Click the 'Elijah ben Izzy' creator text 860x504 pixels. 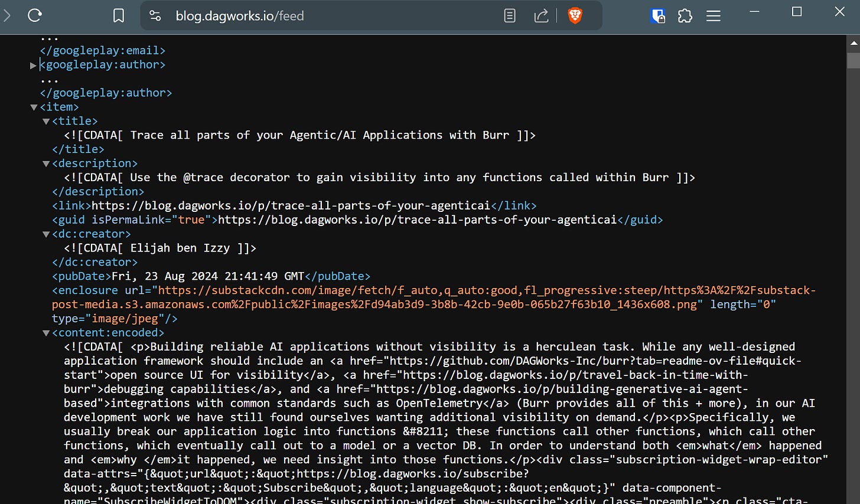180,248
